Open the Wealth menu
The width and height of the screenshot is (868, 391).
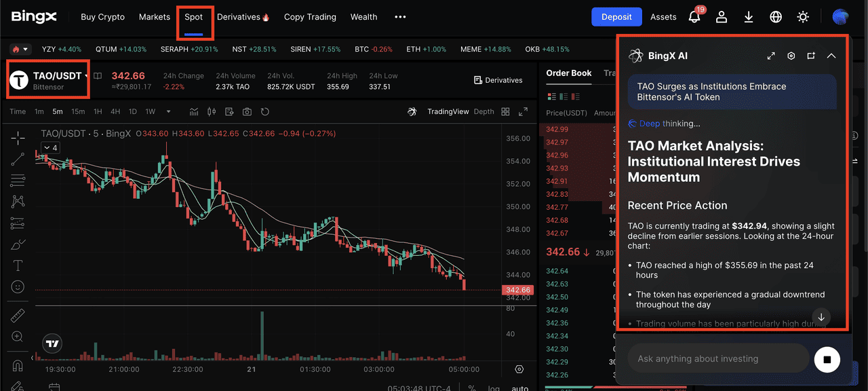pos(363,17)
